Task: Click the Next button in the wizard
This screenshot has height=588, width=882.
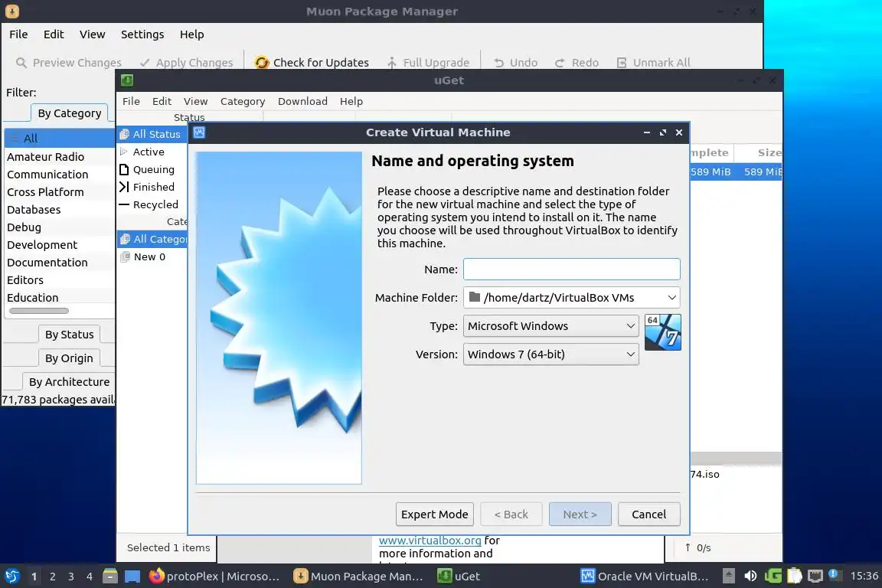Action: [580, 514]
